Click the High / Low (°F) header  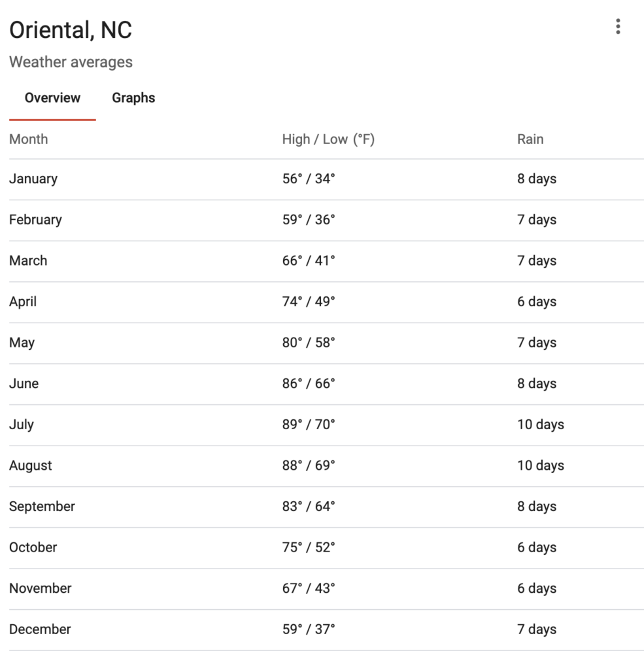click(328, 139)
